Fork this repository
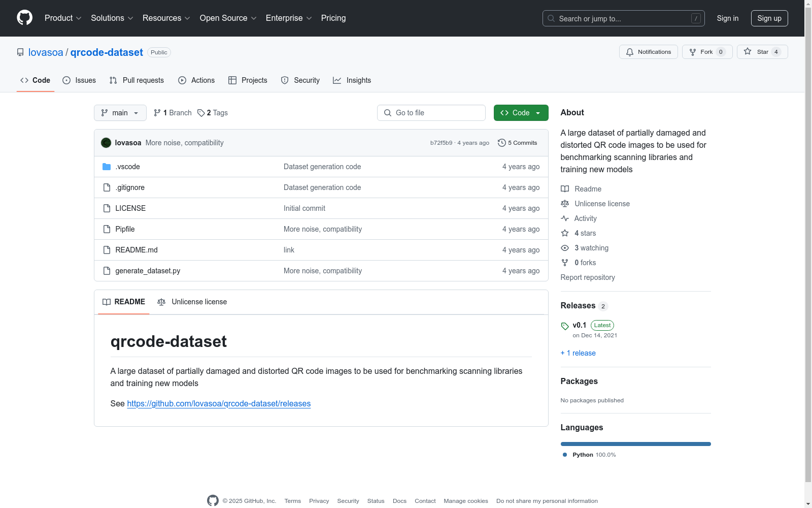Screen dimensions: 812x508 click(x=707, y=52)
